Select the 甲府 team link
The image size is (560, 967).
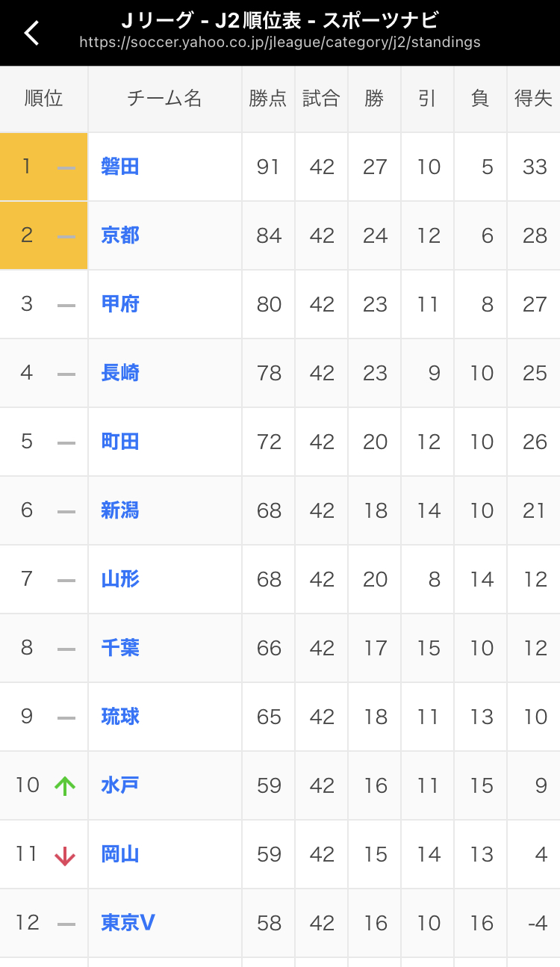[120, 304]
